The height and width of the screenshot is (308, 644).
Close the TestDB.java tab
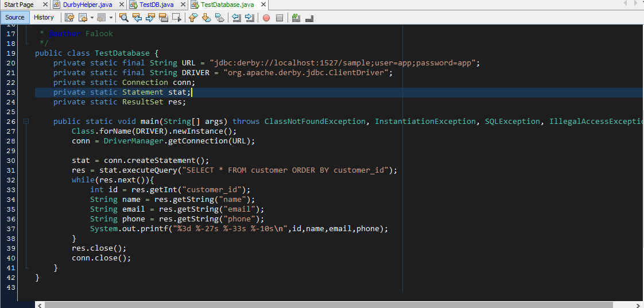[184, 5]
